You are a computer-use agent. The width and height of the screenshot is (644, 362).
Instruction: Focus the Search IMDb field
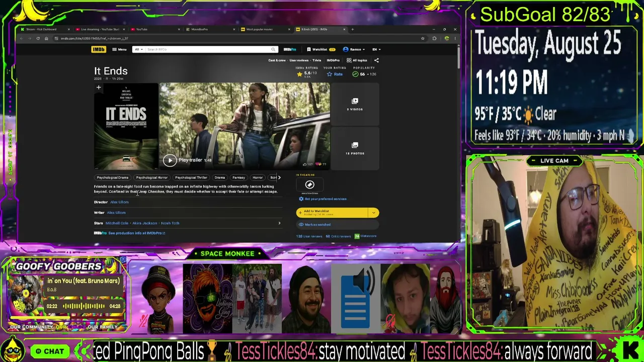[x=207, y=49]
